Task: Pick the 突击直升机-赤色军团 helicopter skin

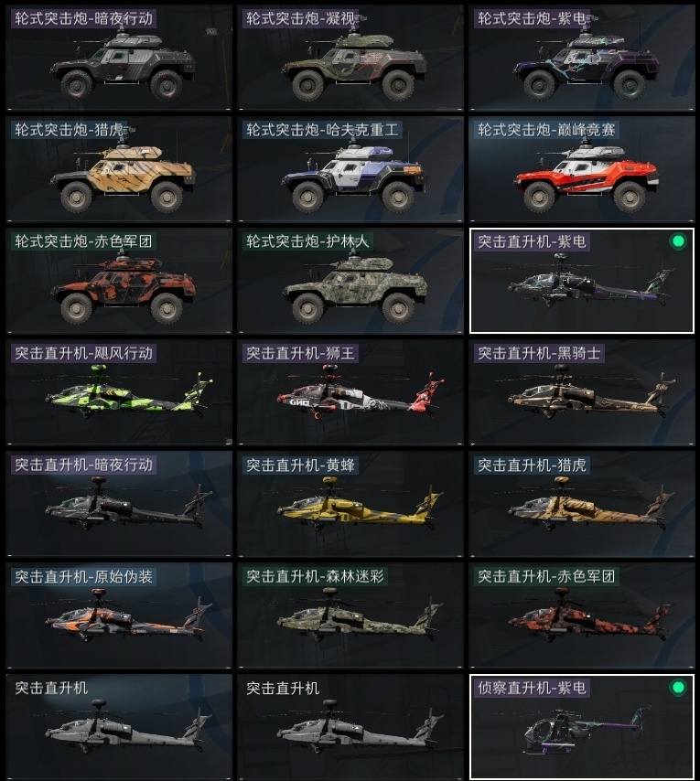Action: coord(582,615)
